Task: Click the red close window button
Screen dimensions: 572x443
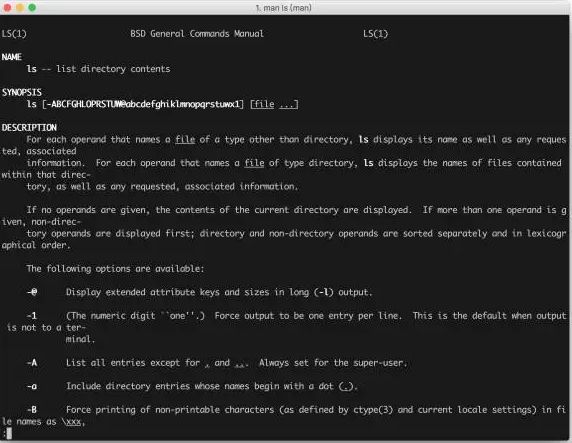Action: [7, 7]
